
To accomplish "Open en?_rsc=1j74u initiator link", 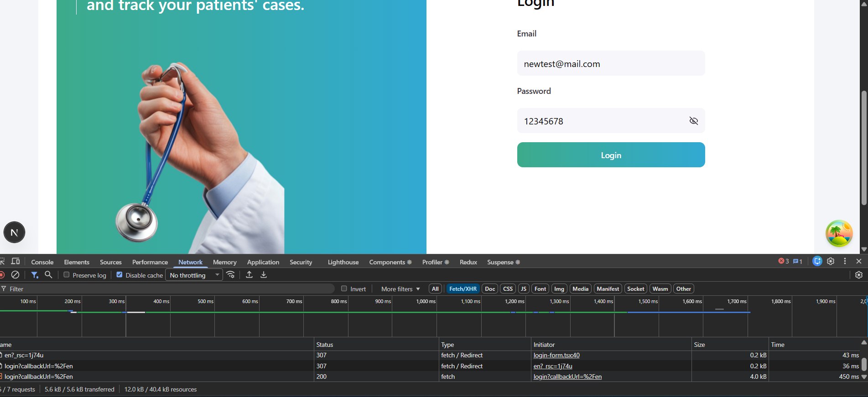I will 553,366.
